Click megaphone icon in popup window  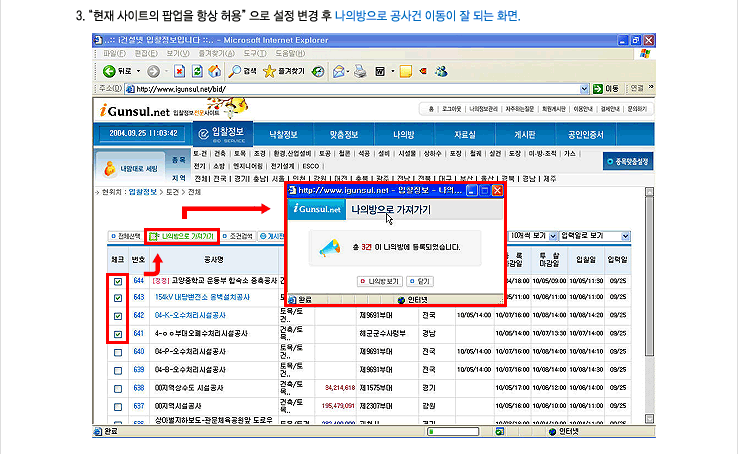click(329, 247)
